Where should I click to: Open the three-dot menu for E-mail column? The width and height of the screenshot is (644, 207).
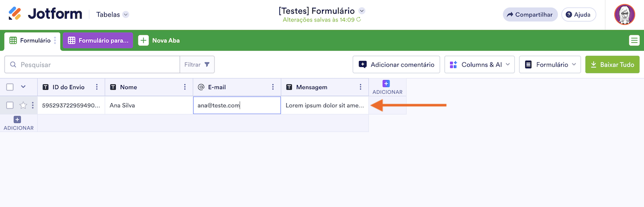coord(273,87)
